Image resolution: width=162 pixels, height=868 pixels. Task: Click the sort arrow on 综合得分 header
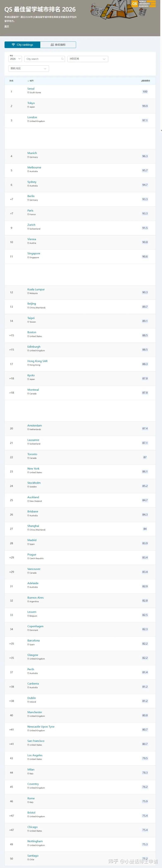pyautogui.click(x=142, y=81)
